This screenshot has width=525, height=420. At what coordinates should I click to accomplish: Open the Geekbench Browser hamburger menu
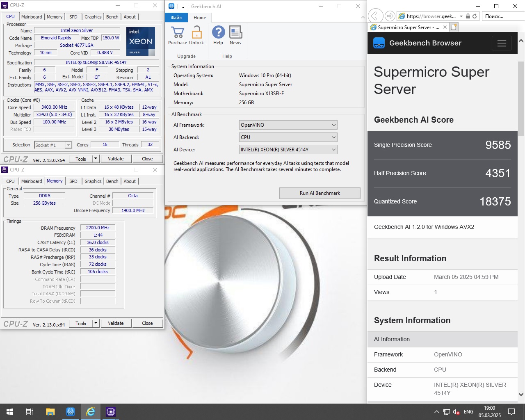[502, 43]
